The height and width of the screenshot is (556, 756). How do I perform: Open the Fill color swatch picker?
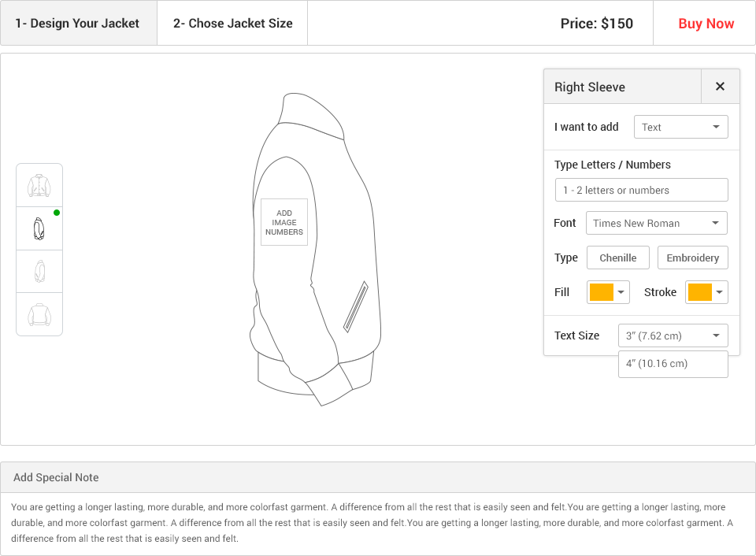608,292
